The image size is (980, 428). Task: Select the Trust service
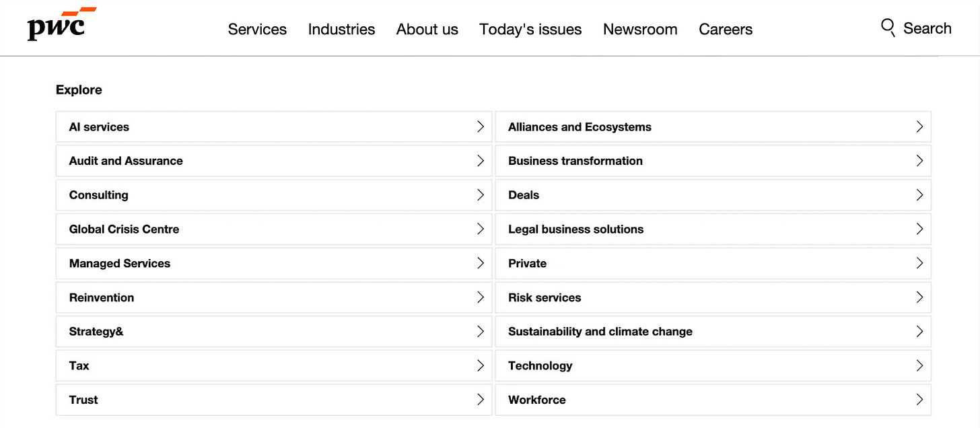coord(274,400)
